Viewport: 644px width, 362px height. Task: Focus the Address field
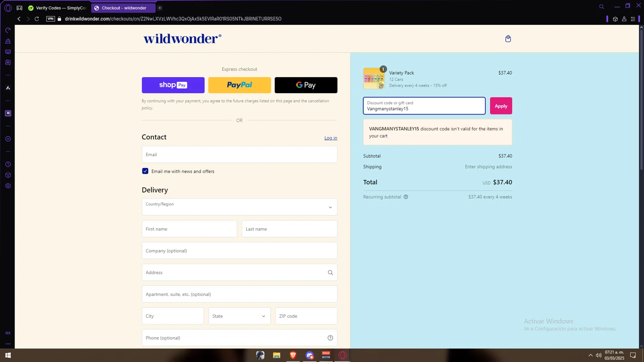[x=240, y=272]
